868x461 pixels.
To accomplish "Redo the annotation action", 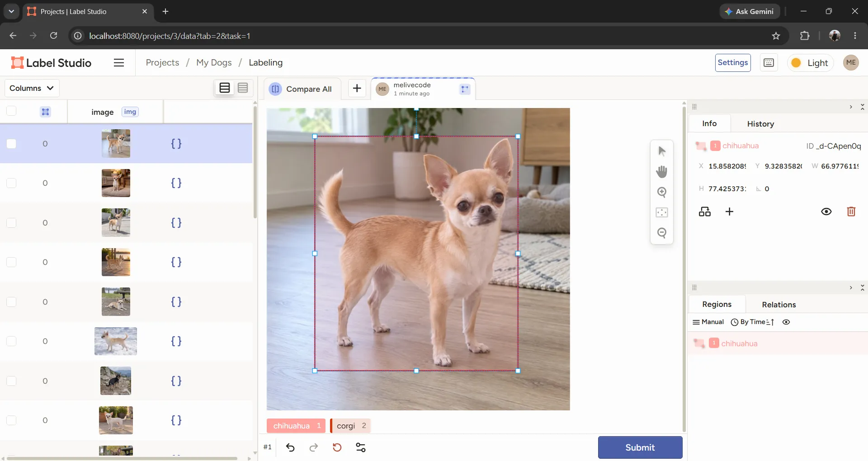I will pos(314,447).
